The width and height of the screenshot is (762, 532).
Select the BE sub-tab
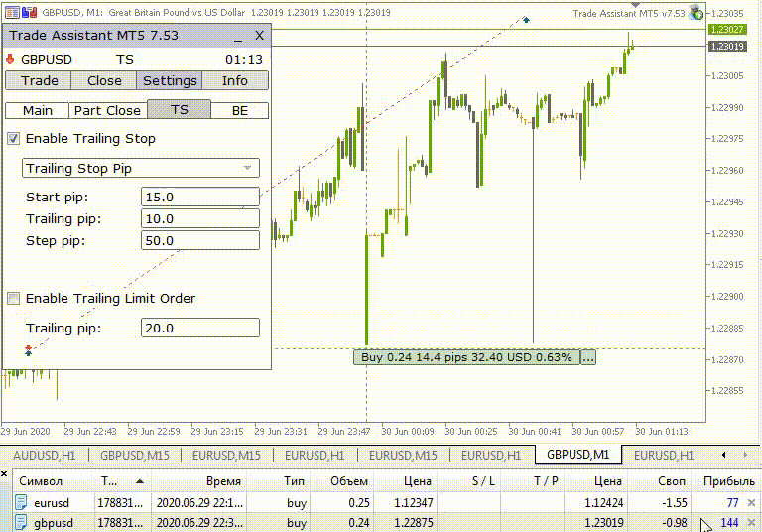(239, 110)
